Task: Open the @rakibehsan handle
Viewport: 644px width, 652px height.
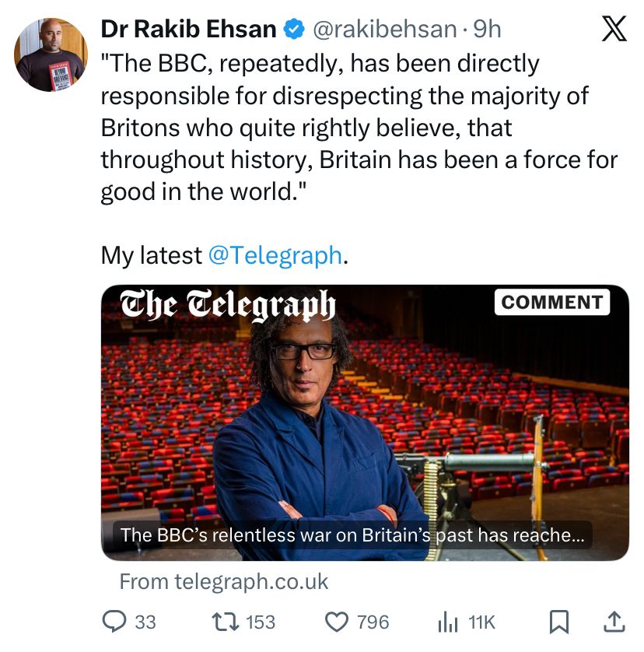Action: click(x=384, y=30)
